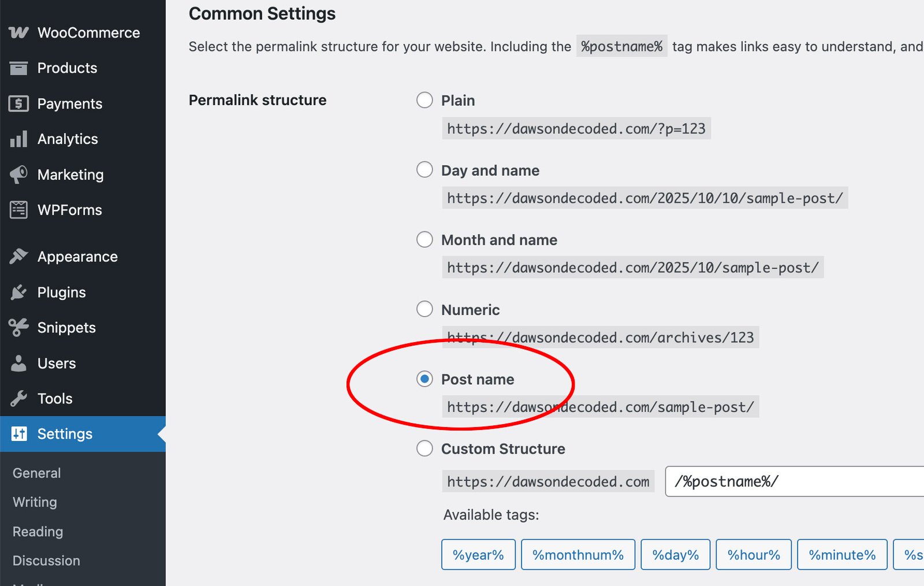Go to the Writing settings submenu
The width and height of the screenshot is (924, 586).
point(35,502)
